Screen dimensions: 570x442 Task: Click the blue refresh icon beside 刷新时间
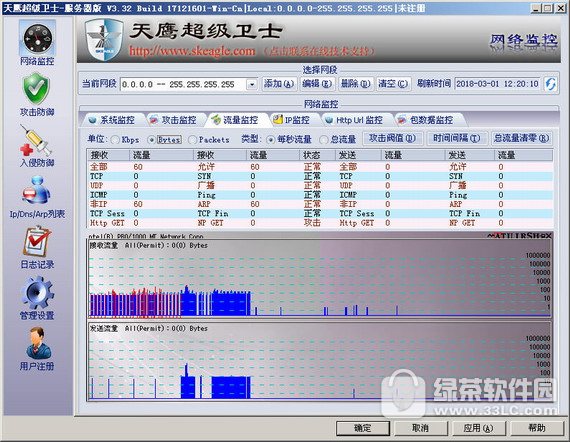[550, 84]
